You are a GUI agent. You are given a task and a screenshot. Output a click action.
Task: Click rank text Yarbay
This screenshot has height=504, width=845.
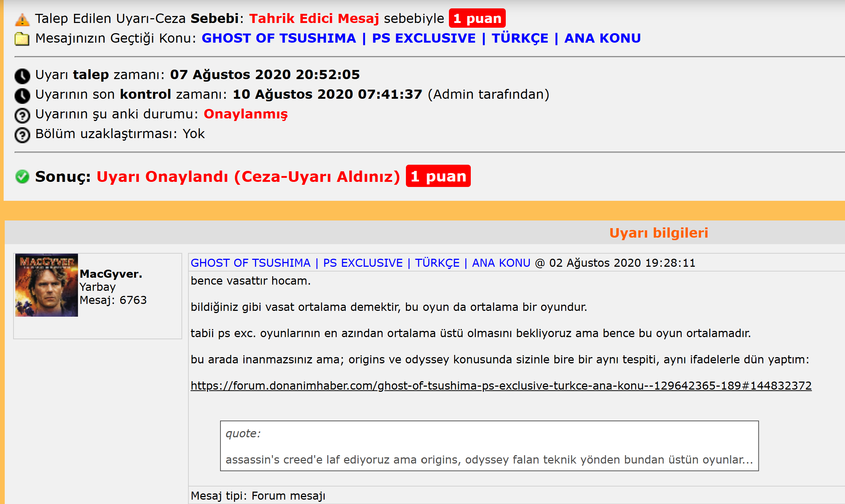tap(98, 287)
